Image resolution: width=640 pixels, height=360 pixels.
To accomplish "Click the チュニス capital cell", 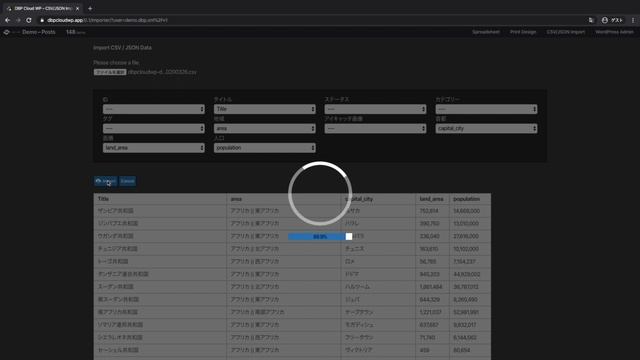I will (378, 249).
